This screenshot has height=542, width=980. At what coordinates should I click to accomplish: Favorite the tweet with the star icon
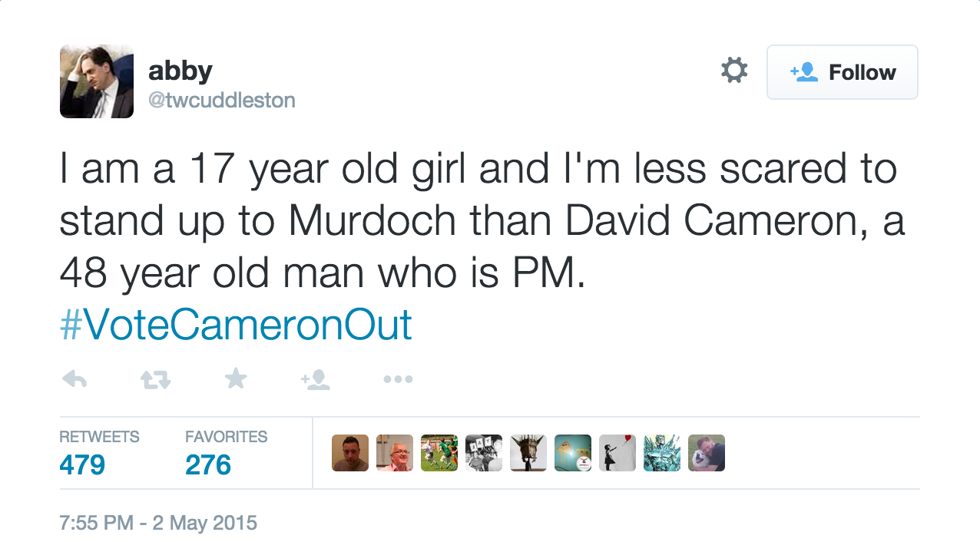coord(236,378)
